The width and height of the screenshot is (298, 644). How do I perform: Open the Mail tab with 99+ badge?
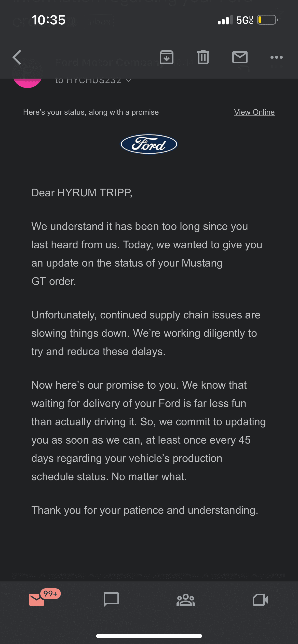37,599
